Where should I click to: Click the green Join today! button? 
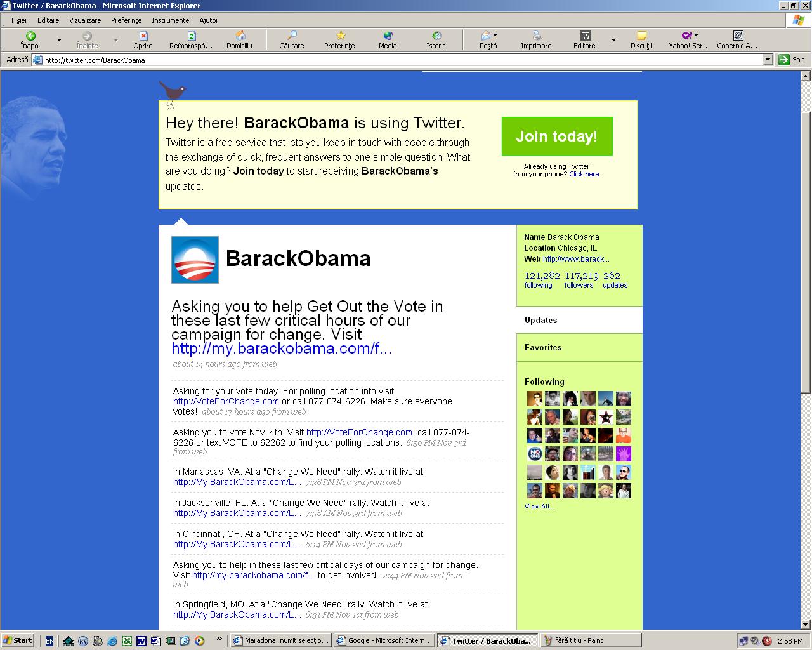tap(557, 136)
